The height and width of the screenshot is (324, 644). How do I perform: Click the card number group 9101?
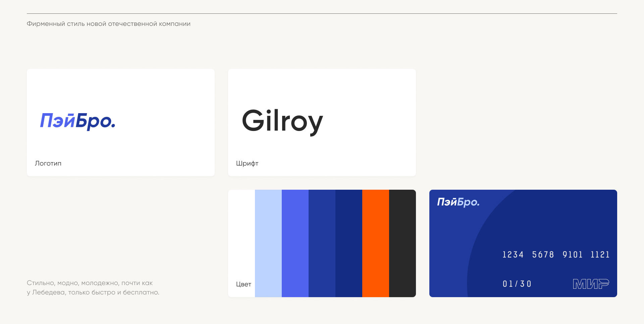573,255
